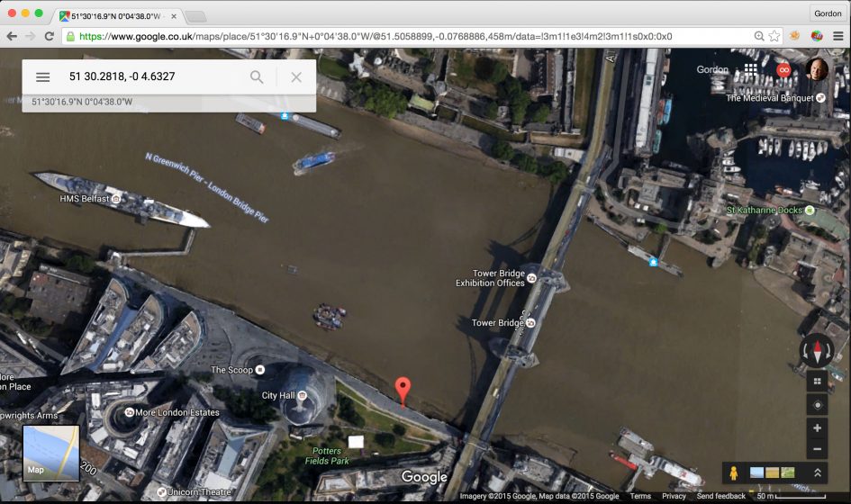Zoom in with the plus button

point(817,428)
